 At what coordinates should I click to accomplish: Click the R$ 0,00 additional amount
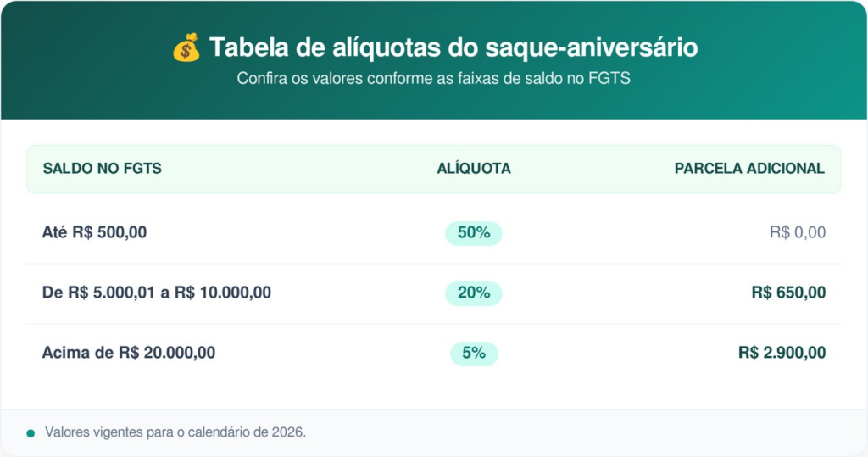tap(797, 233)
